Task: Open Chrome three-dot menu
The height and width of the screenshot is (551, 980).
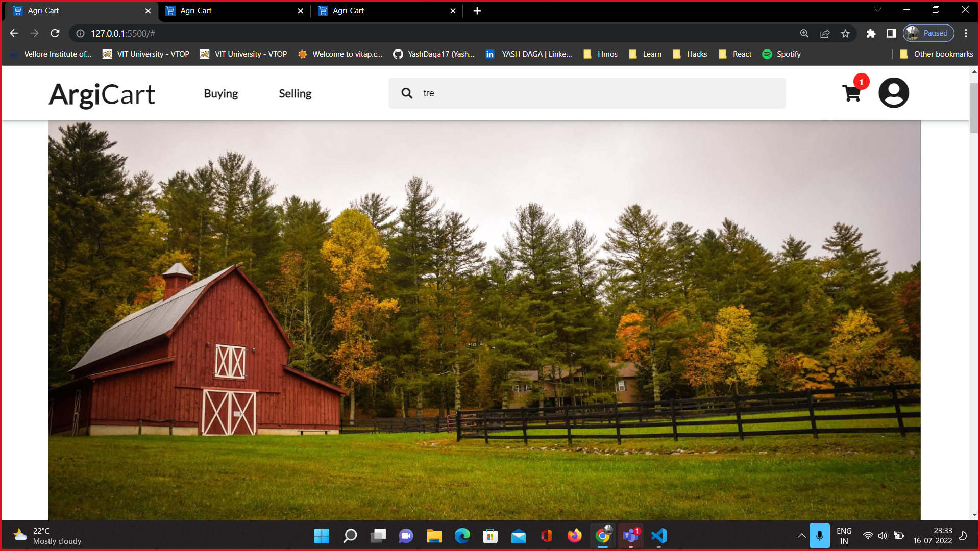Action: tap(966, 33)
